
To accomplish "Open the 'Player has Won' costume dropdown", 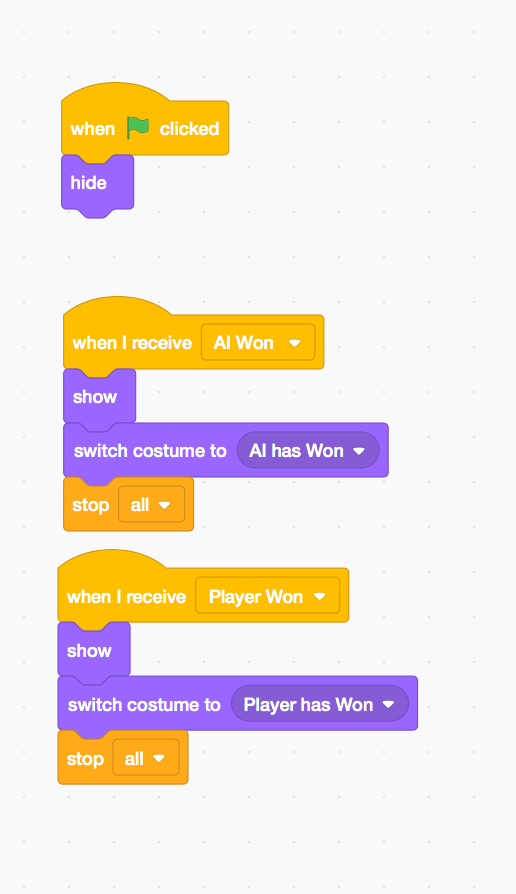I will click(320, 705).
